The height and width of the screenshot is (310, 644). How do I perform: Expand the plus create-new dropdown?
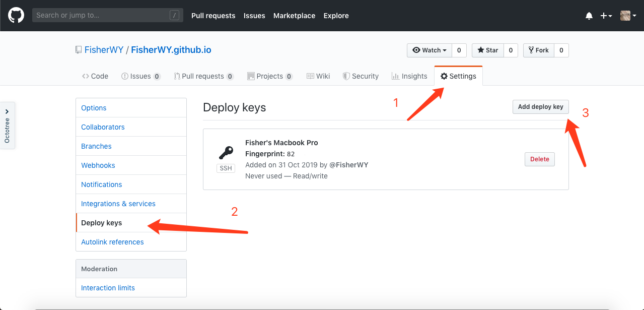pos(606,16)
